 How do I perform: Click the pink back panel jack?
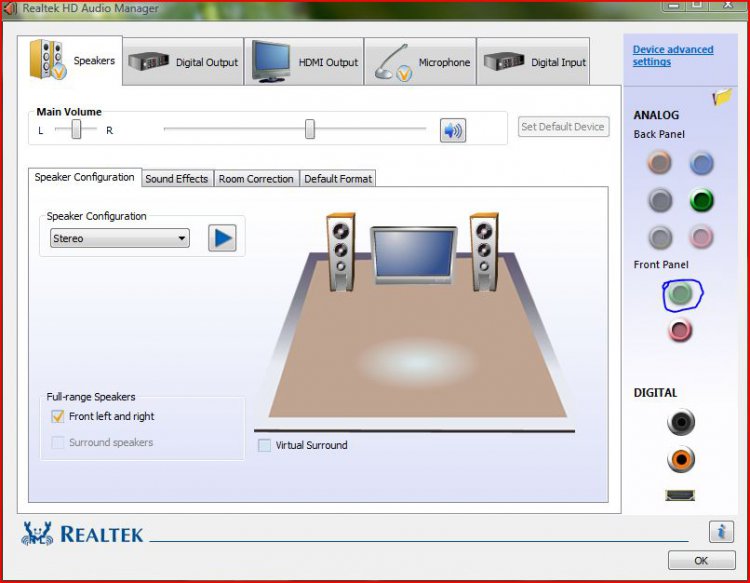coord(701,236)
